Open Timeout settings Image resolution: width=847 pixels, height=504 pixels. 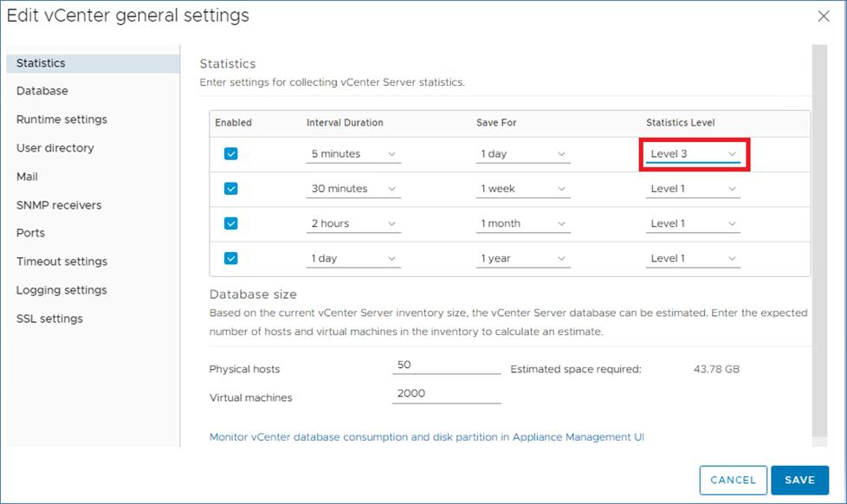(61, 262)
